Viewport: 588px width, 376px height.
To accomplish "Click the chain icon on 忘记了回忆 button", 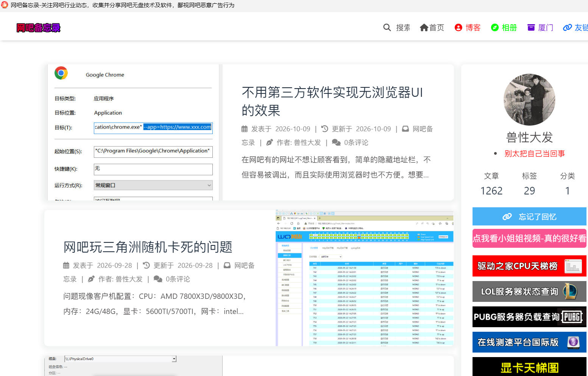I will (507, 217).
